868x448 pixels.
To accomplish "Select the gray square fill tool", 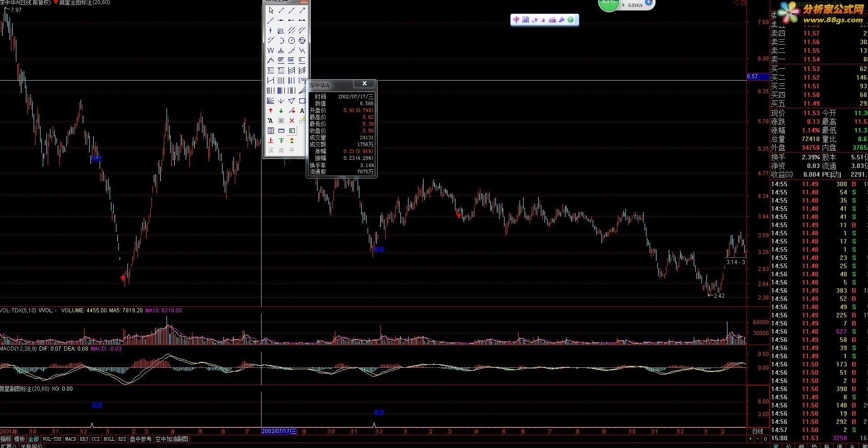I will [x=281, y=121].
